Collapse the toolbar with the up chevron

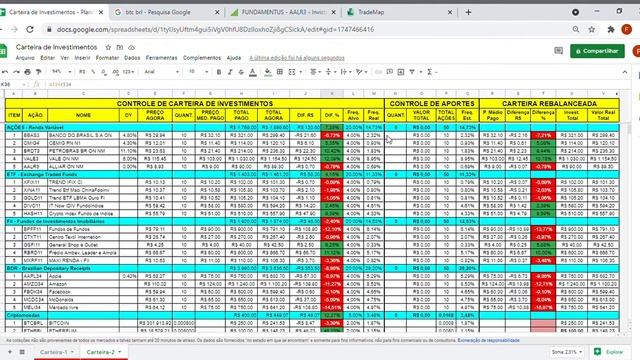click(624, 72)
